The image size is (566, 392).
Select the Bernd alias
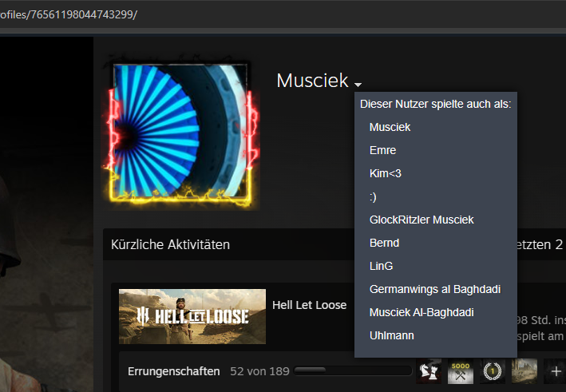coord(384,243)
